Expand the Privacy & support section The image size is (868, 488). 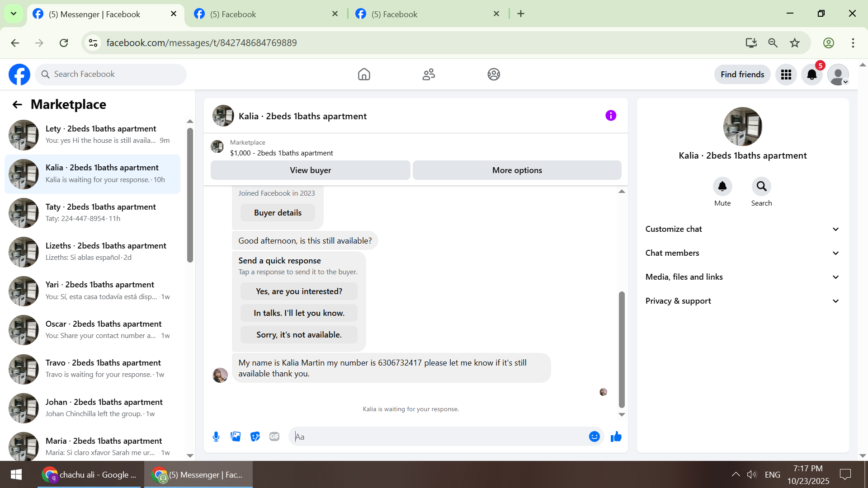(742, 301)
